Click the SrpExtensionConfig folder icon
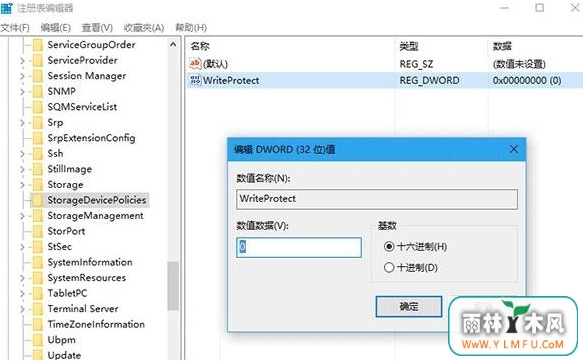 (x=38, y=138)
